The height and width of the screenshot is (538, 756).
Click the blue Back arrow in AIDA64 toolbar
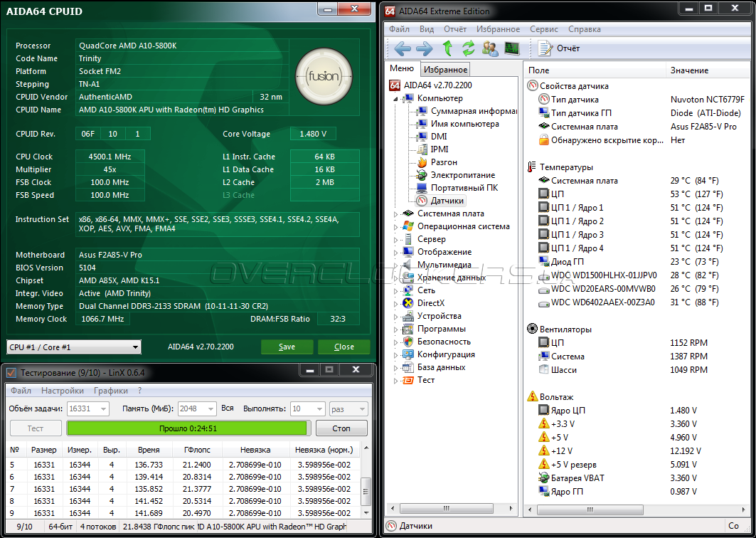coord(403,48)
